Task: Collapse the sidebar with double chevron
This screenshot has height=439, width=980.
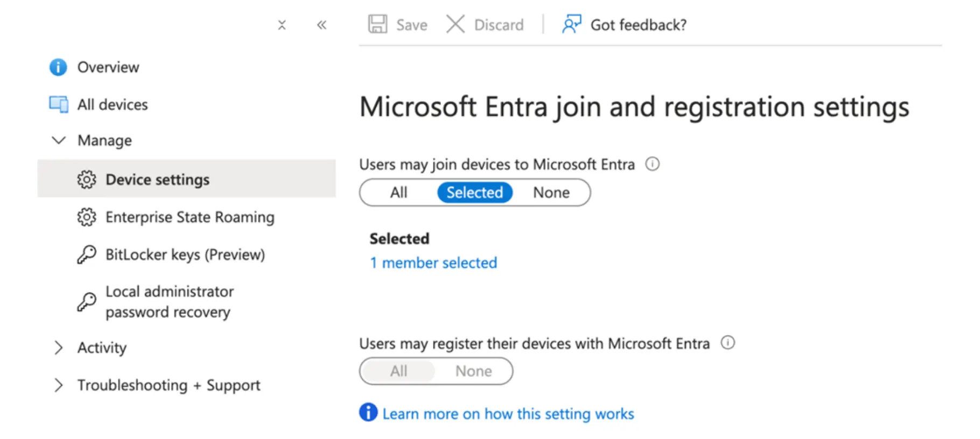Action: click(321, 25)
